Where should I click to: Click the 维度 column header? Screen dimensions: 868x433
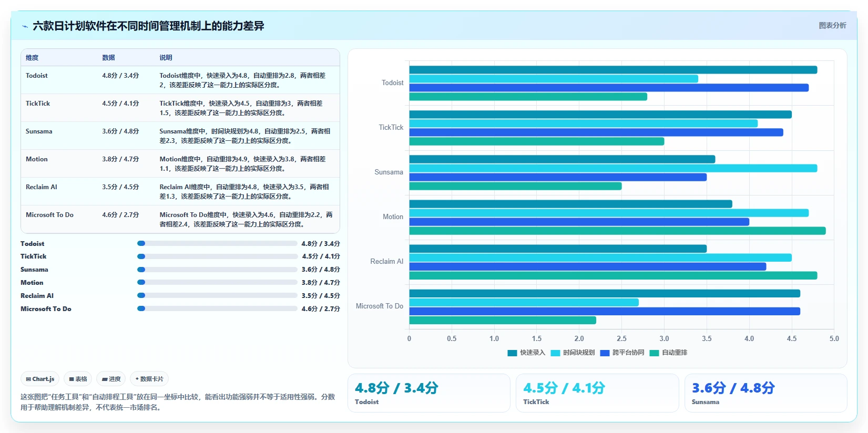click(32, 58)
